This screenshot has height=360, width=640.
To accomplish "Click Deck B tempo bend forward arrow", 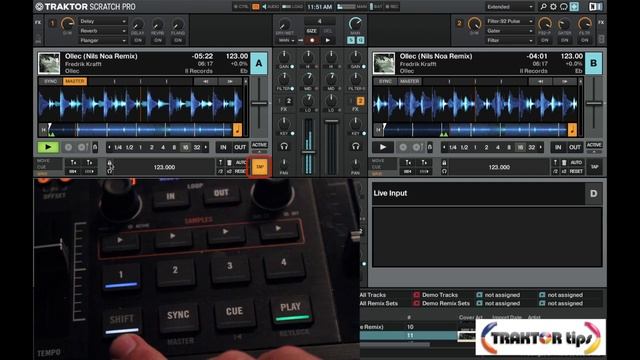I will coord(565,81).
